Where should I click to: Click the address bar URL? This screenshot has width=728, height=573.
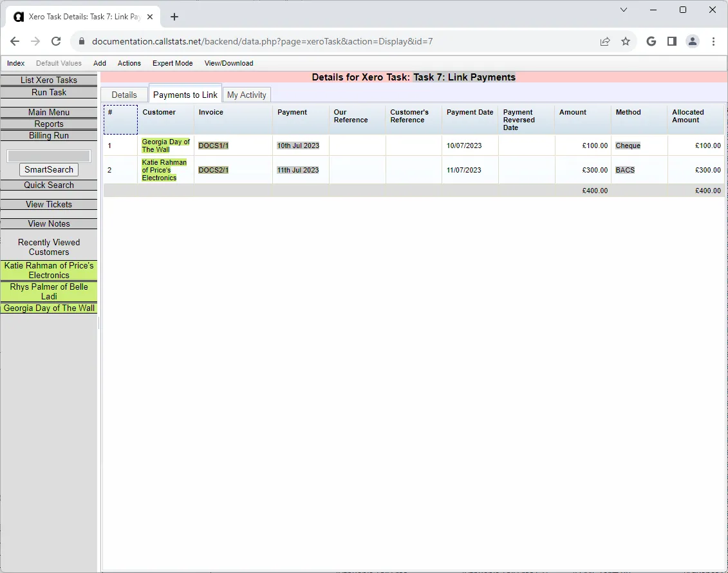pyautogui.click(x=263, y=41)
